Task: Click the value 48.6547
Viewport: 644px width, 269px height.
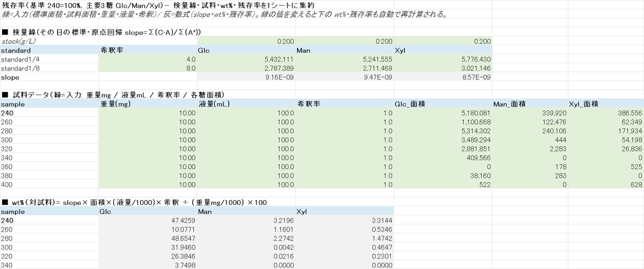Action: (x=148, y=238)
